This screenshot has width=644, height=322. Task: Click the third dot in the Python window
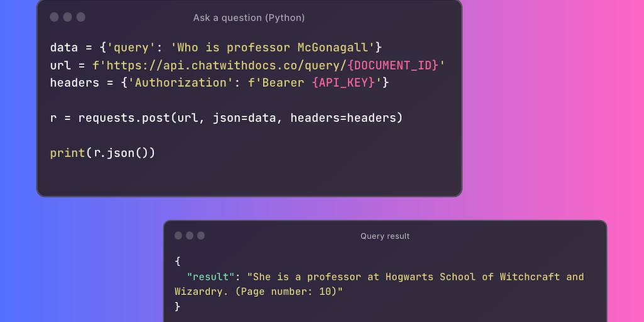[x=80, y=18]
